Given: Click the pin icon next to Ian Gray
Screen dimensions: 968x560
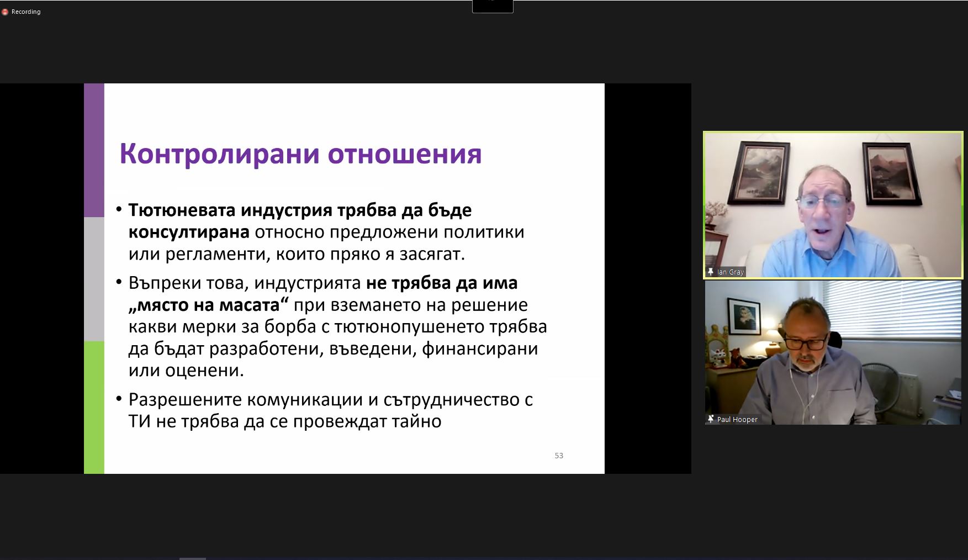Looking at the screenshot, I should 711,272.
